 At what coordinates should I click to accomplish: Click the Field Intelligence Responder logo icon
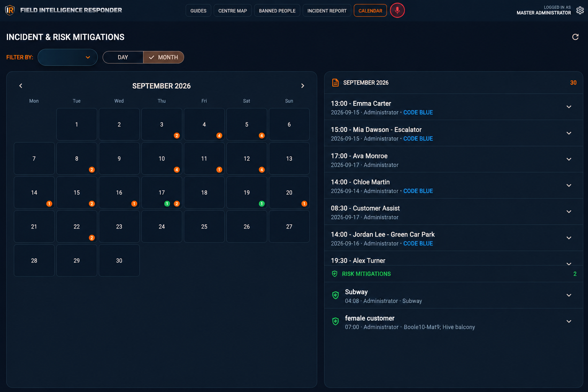[x=10, y=10]
